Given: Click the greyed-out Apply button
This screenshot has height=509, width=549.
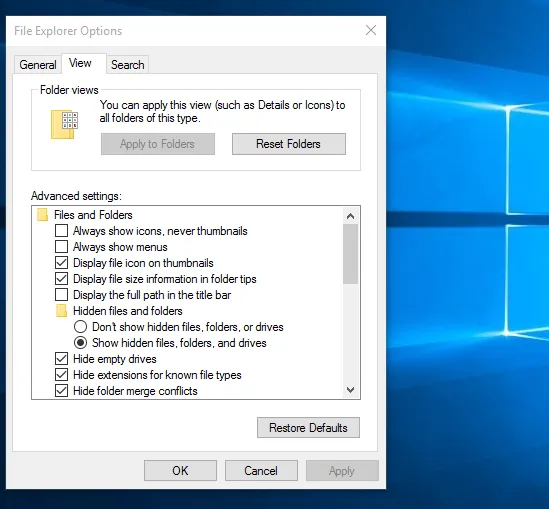Looking at the screenshot, I should pyautogui.click(x=342, y=470).
